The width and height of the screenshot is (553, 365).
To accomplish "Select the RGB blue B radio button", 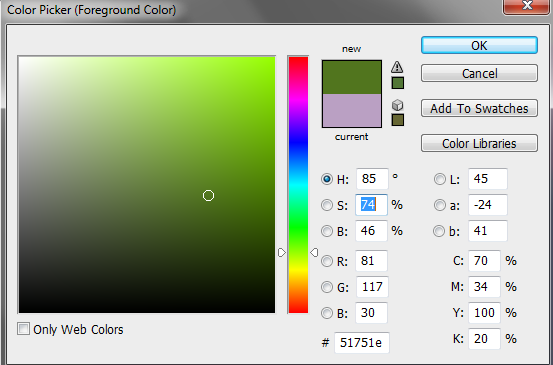I will click(327, 313).
